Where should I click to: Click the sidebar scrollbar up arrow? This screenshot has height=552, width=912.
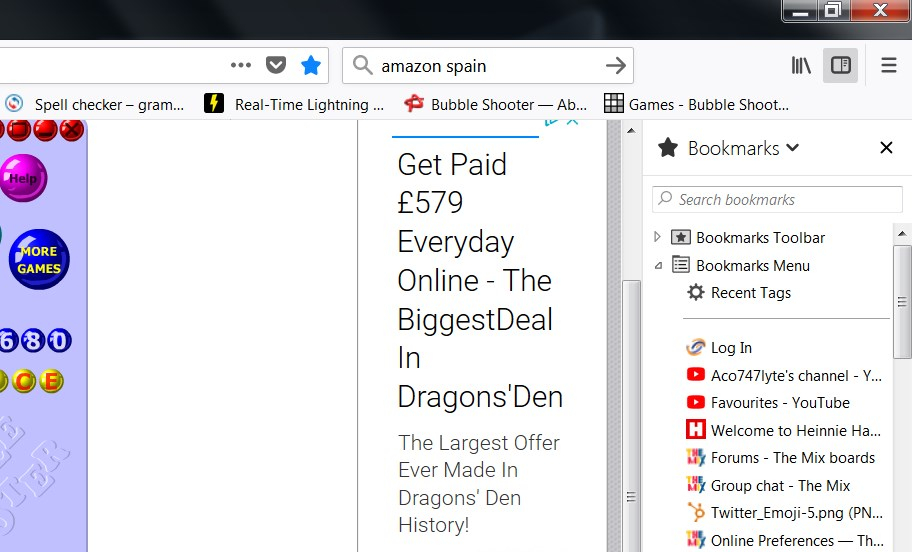click(902, 234)
